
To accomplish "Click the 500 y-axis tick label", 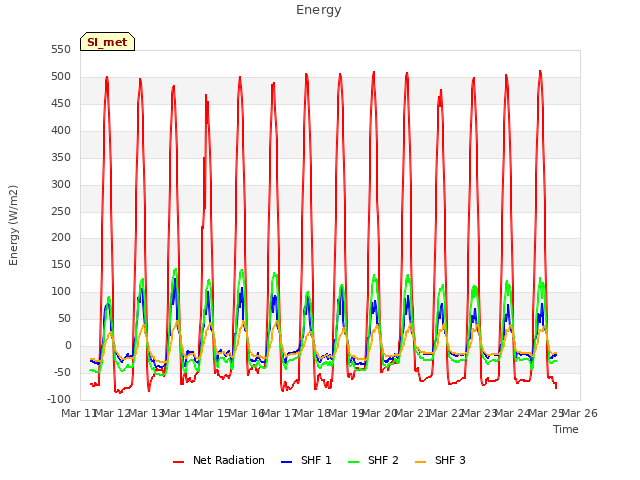I will (x=61, y=77).
